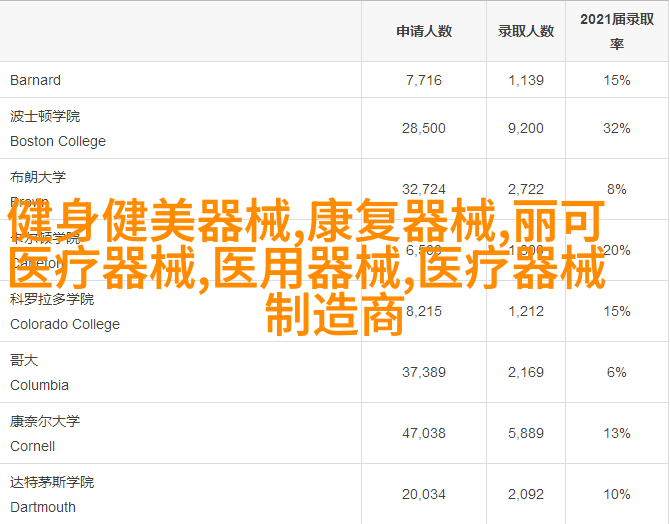
Task: Click the Boston College English name
Action: (58, 141)
